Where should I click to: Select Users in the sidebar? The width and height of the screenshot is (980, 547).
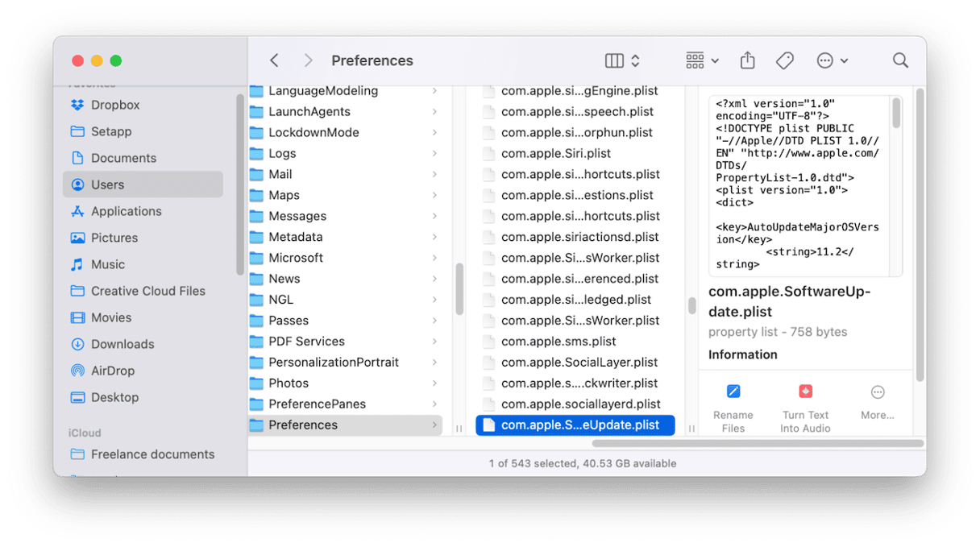143,184
